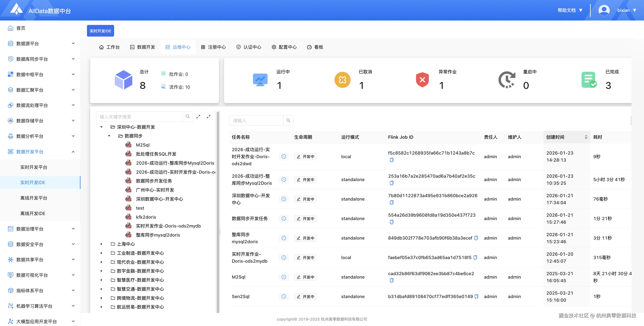
Task: Select the 数据安全平台 sidebar icon
Action: pos(10,244)
